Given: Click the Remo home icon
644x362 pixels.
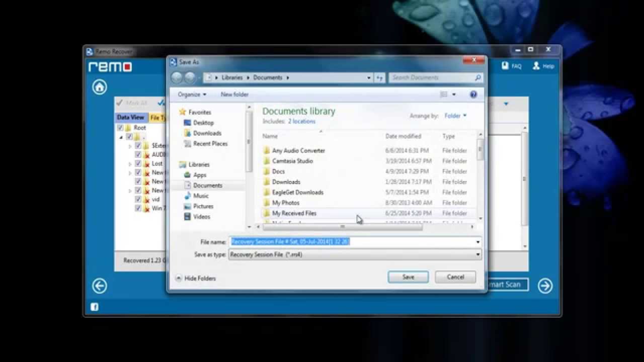Looking at the screenshot, I should [100, 87].
